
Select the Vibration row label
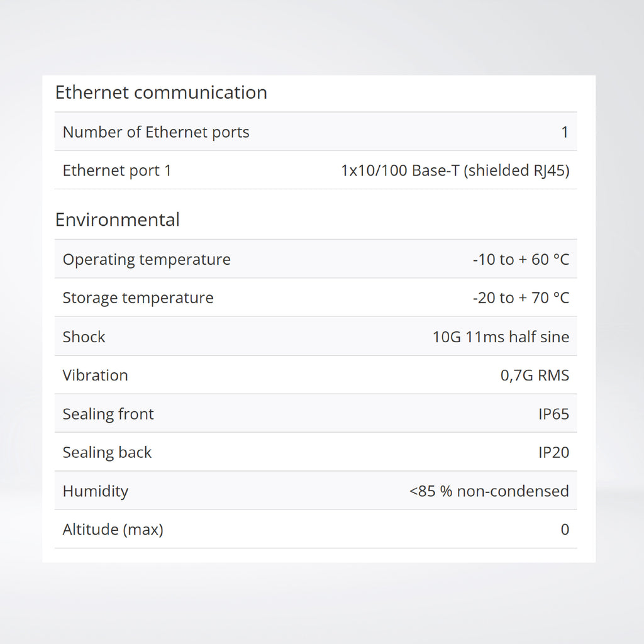(x=95, y=375)
